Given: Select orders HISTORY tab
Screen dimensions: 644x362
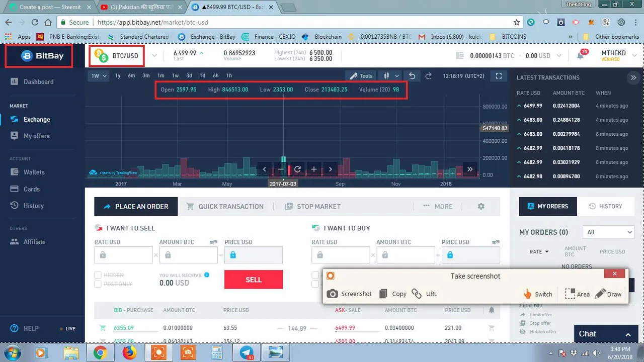Looking at the screenshot, I should [606, 206].
